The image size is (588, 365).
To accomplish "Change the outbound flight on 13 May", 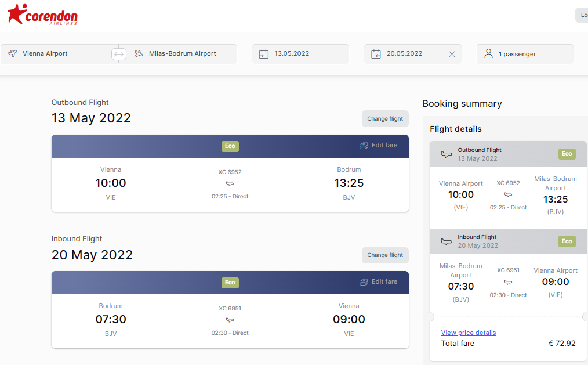I will click(x=385, y=118).
